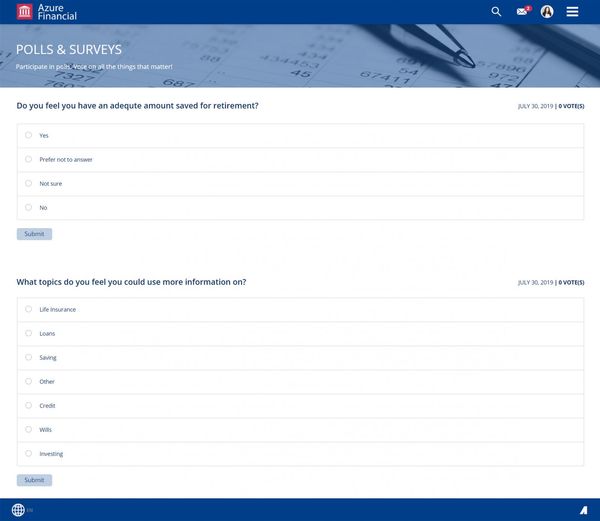The height and width of the screenshot is (521, 600).
Task: Click the globe language icon in footer
Action: pyautogui.click(x=18, y=510)
